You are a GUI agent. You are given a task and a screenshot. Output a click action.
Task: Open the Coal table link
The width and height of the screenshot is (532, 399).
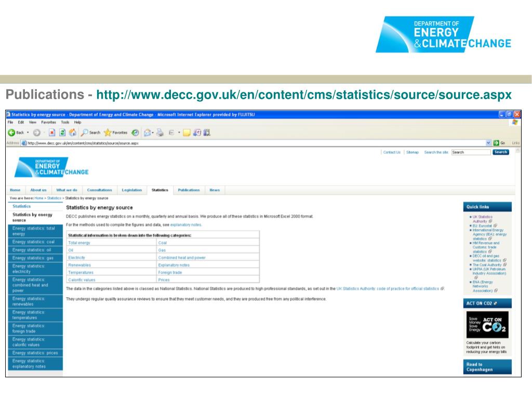pos(163,243)
